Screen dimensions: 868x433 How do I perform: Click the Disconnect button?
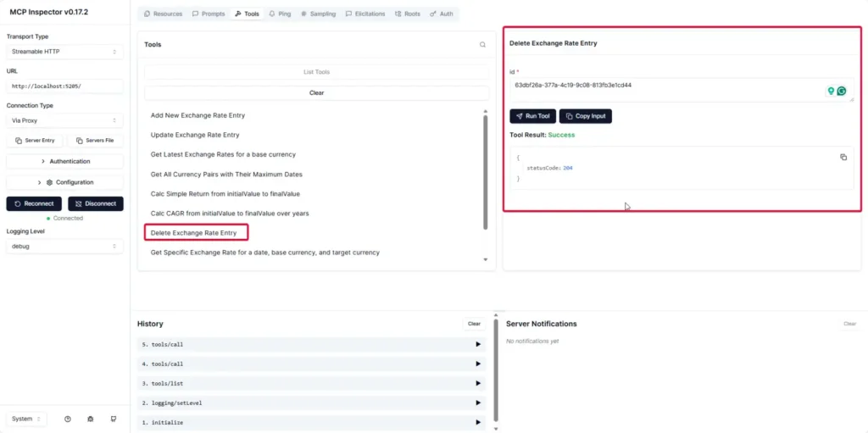pyautogui.click(x=95, y=203)
